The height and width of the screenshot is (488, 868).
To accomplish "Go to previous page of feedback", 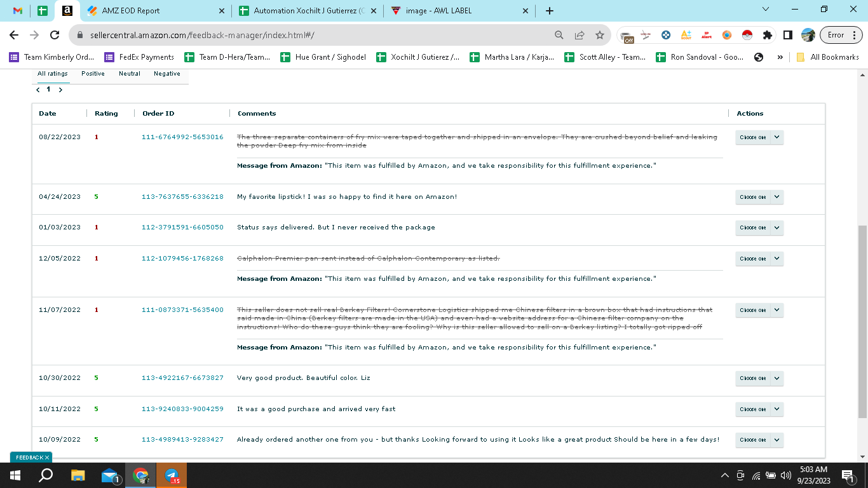I will click(38, 90).
